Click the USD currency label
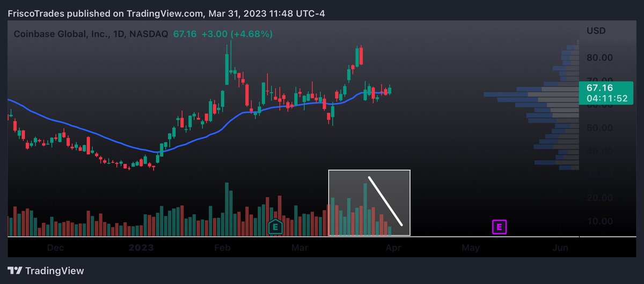644x284 pixels. [x=596, y=31]
